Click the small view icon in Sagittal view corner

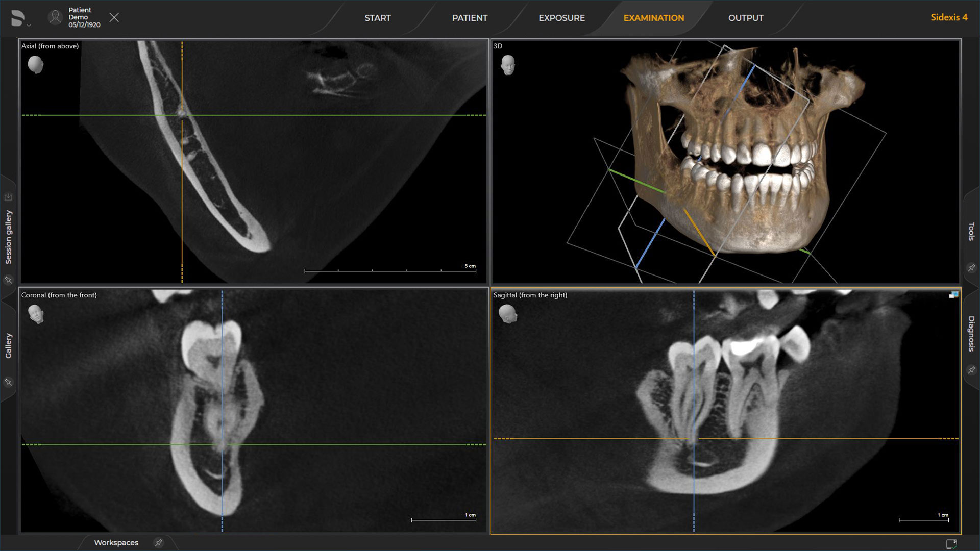(x=953, y=294)
